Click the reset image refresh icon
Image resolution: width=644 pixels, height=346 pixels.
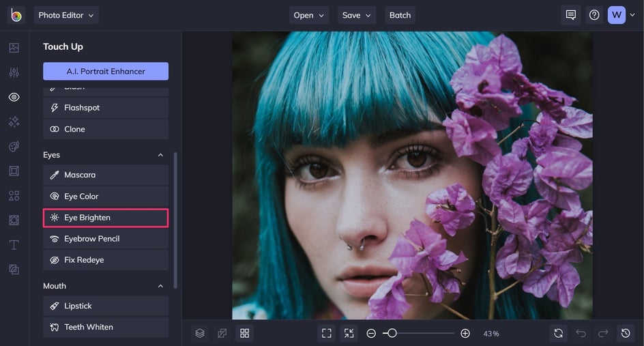[x=559, y=333]
